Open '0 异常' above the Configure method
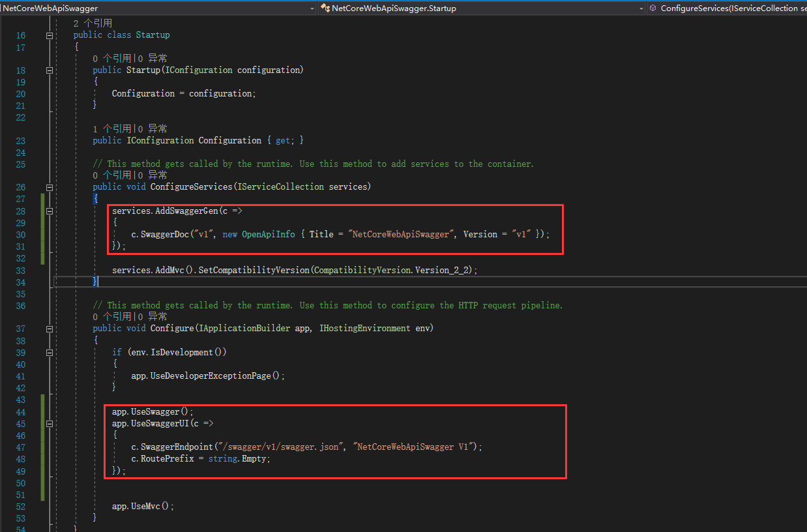 153,316
